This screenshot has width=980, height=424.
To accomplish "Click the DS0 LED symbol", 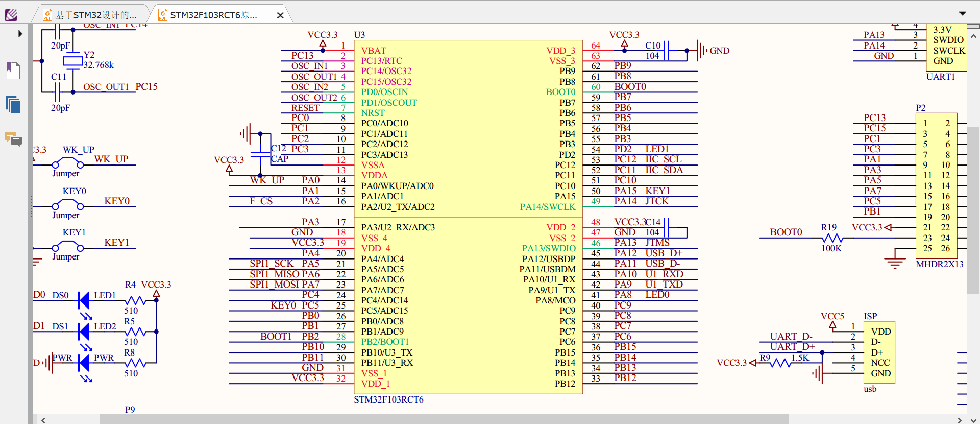I will click(x=84, y=300).
